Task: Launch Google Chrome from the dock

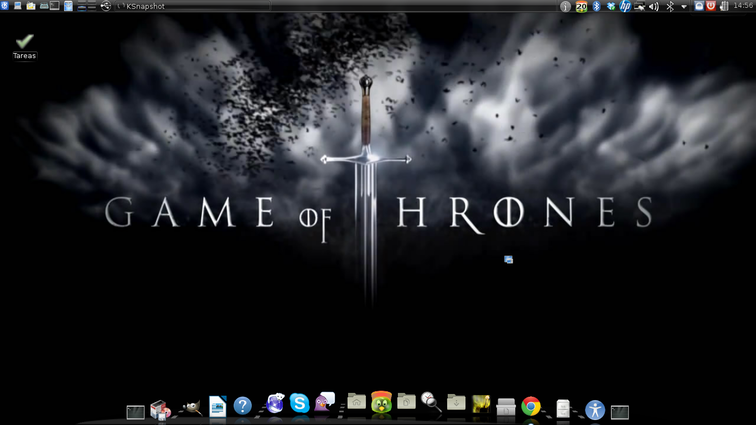Action: (531, 407)
